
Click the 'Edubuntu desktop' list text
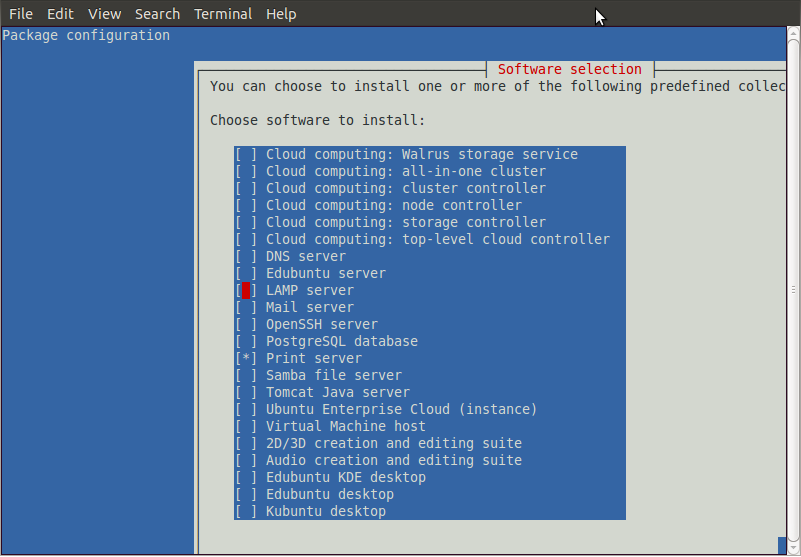(x=330, y=494)
